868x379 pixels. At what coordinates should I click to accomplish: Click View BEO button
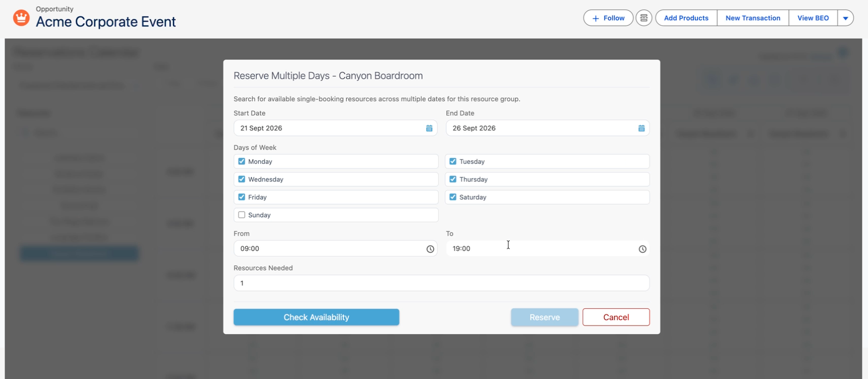(x=813, y=18)
